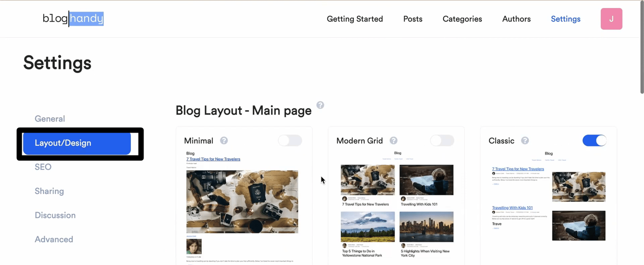Open the help icon next to Classic
This screenshot has height=265, width=644.
tap(525, 141)
